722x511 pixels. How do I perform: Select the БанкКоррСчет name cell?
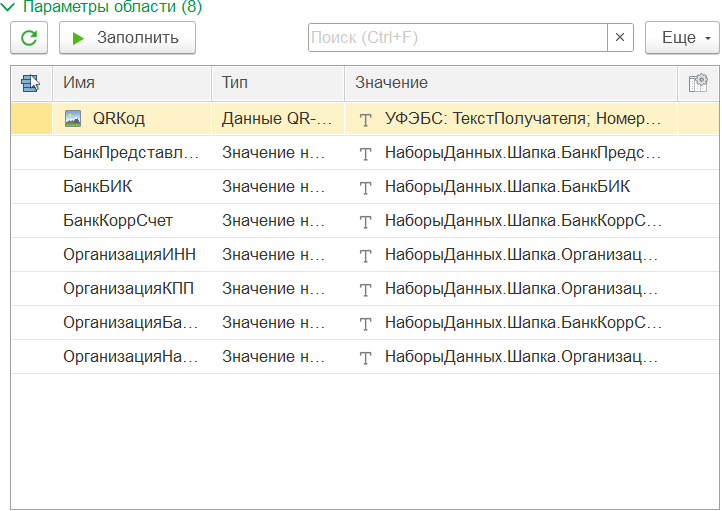132,221
